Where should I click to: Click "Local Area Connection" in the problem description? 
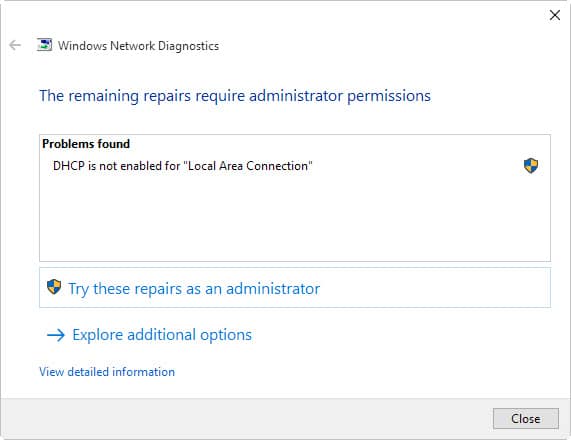tap(249, 166)
